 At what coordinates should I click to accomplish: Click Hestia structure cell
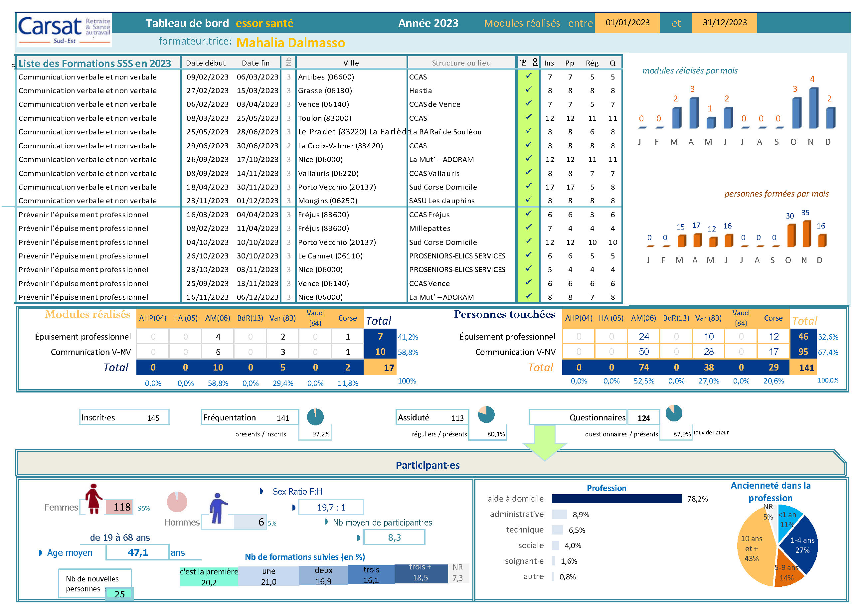[421, 90]
